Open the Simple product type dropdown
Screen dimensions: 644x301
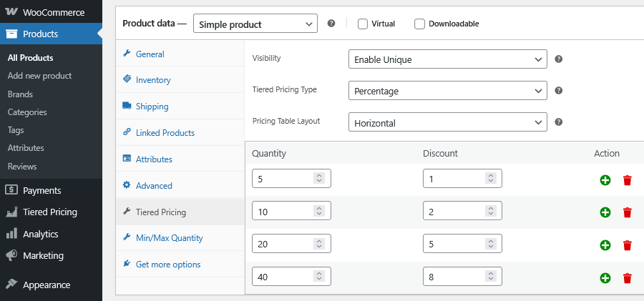(x=255, y=24)
